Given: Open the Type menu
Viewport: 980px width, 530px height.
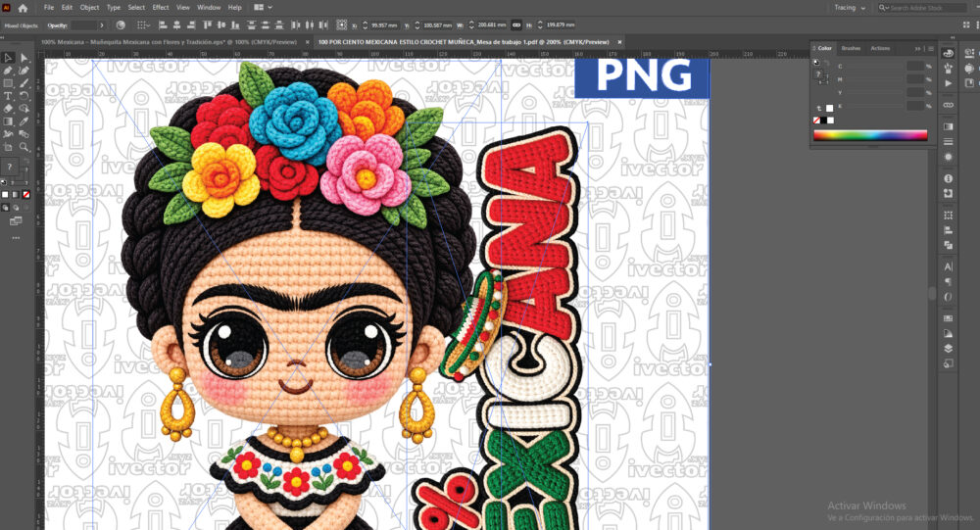Looking at the screenshot, I should pos(113,8).
